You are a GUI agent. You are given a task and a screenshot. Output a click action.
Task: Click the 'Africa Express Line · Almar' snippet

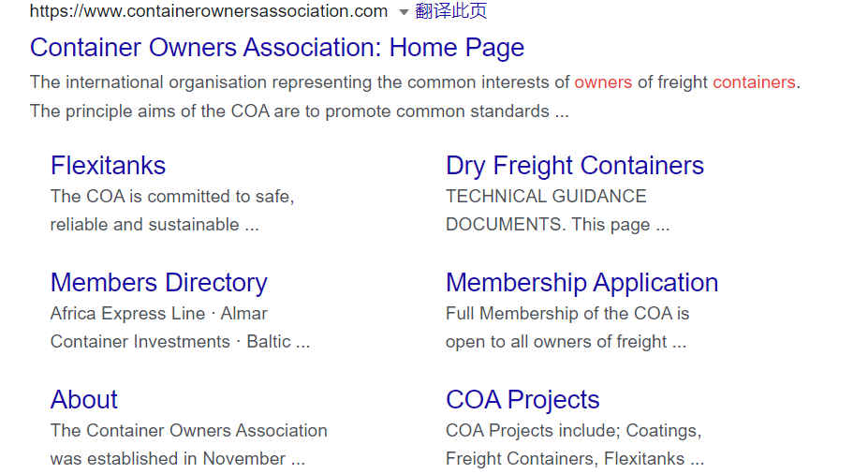pyautogui.click(x=159, y=314)
